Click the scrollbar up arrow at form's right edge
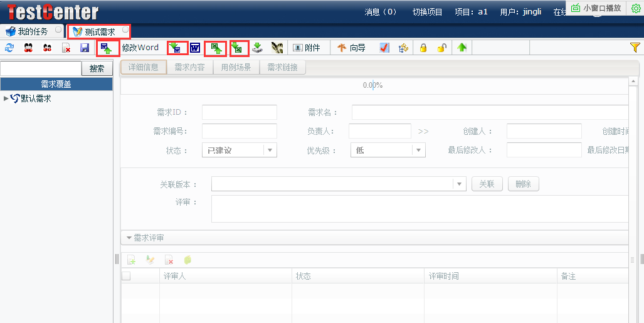This screenshot has width=644, height=323. (x=633, y=82)
